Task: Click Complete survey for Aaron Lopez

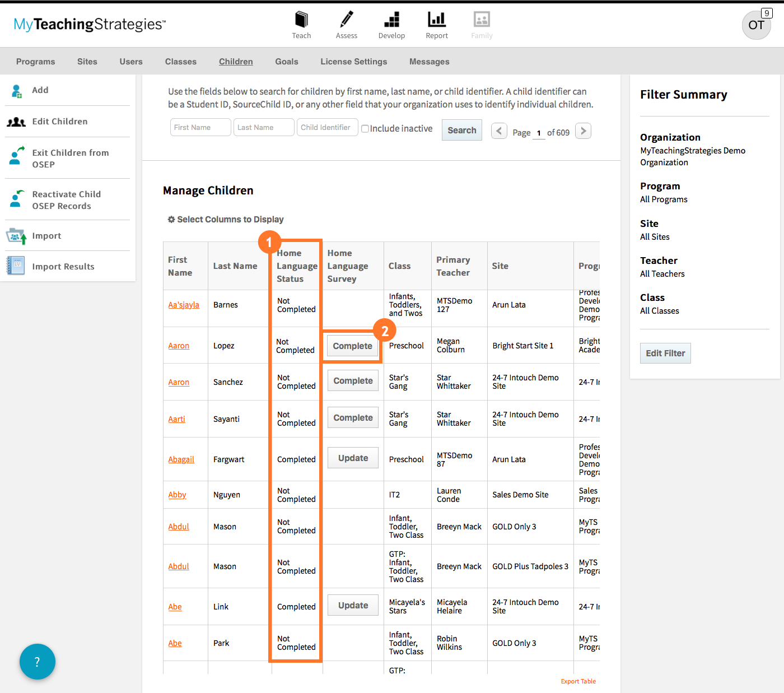Action: click(352, 346)
